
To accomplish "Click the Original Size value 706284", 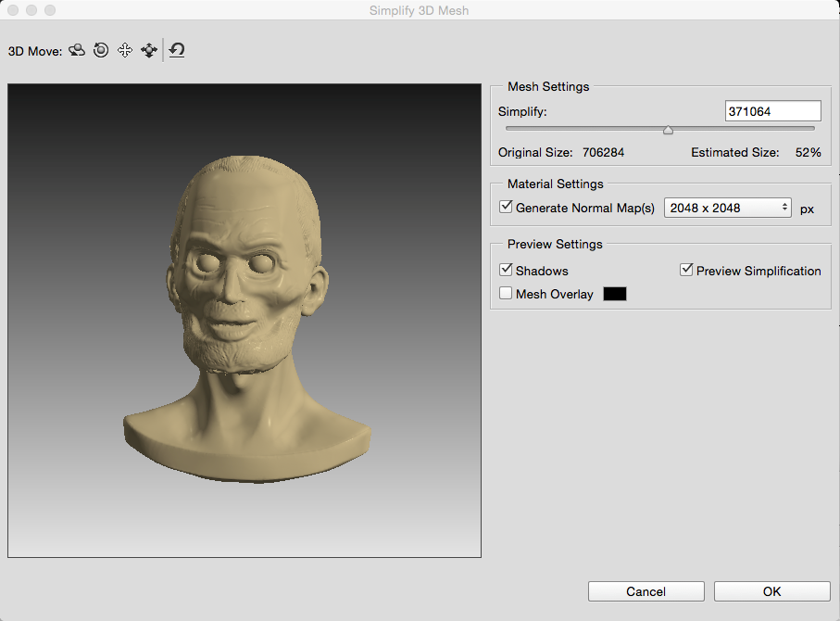I will (603, 152).
